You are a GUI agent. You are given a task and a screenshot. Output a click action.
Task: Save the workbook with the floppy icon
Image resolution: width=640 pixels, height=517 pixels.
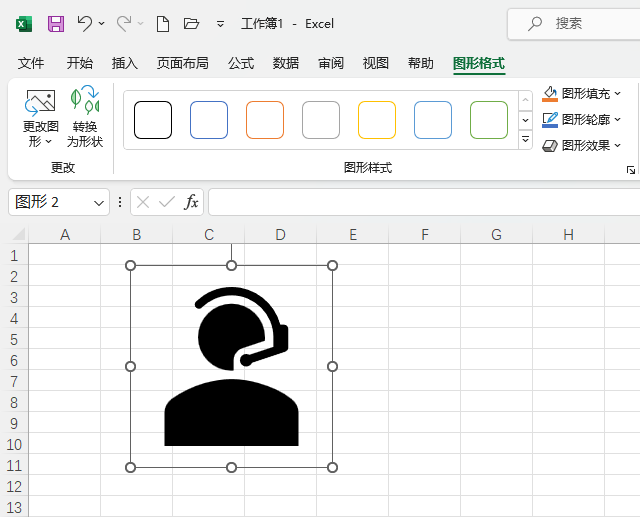tap(56, 24)
